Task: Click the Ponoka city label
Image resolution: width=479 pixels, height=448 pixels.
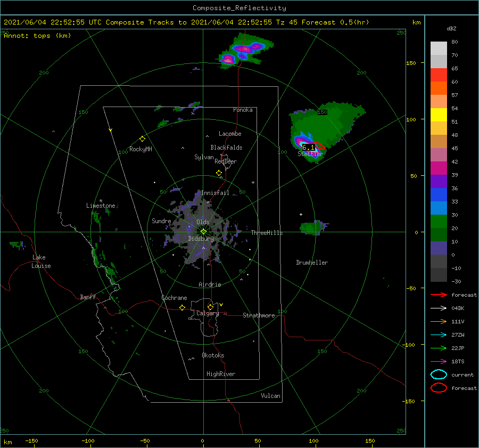Action: click(243, 110)
